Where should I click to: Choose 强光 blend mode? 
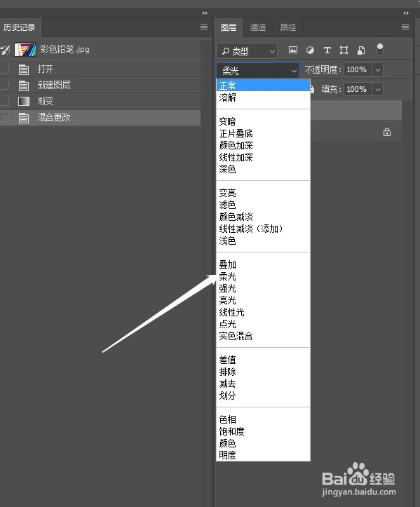point(263,288)
